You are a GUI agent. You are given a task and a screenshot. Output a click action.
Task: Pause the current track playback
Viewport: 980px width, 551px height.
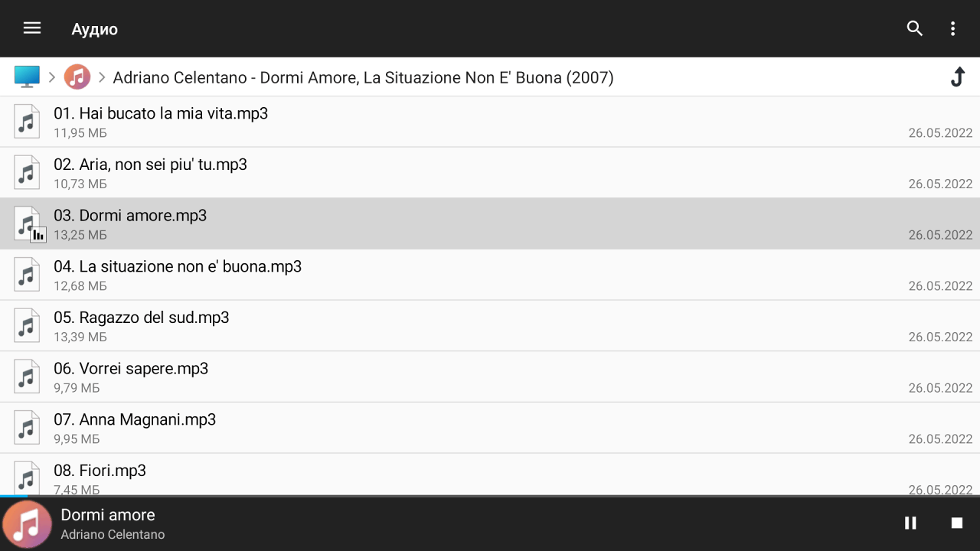[x=910, y=523]
